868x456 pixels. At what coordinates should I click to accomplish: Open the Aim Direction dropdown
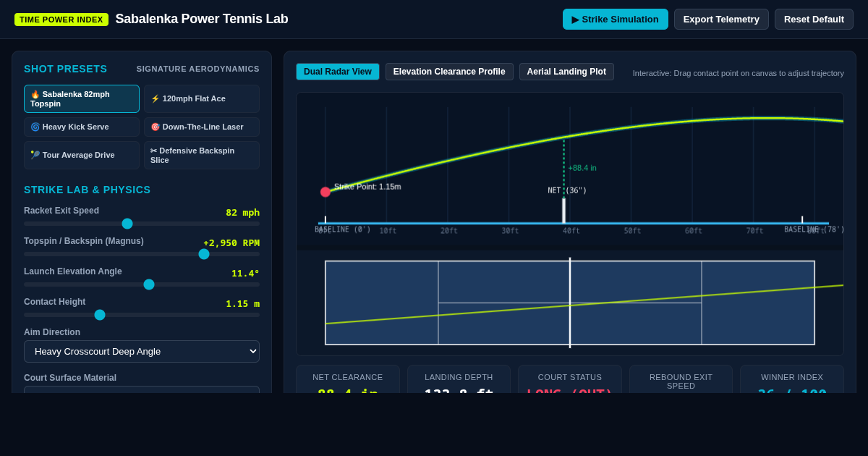pos(142,352)
